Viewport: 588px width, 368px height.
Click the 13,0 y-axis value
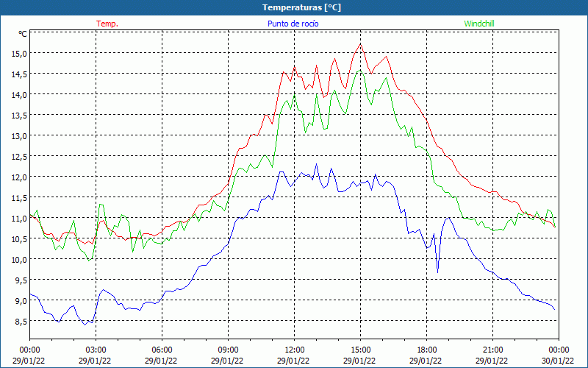(x=20, y=136)
